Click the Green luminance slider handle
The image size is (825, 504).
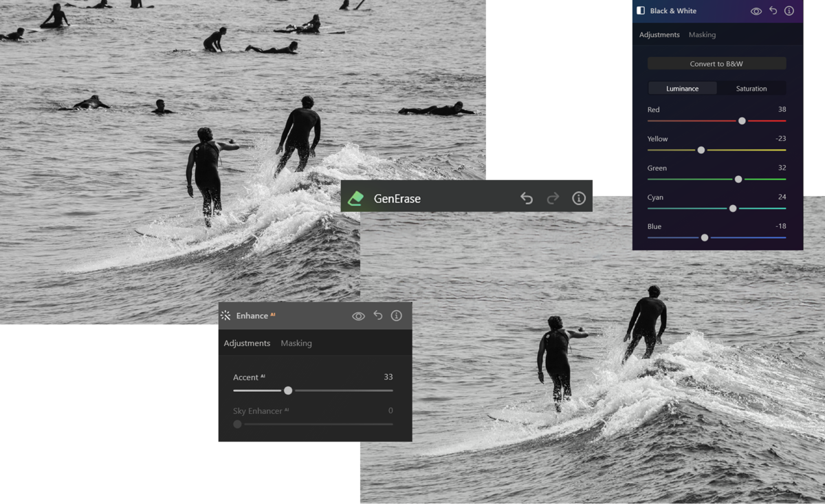coord(738,179)
